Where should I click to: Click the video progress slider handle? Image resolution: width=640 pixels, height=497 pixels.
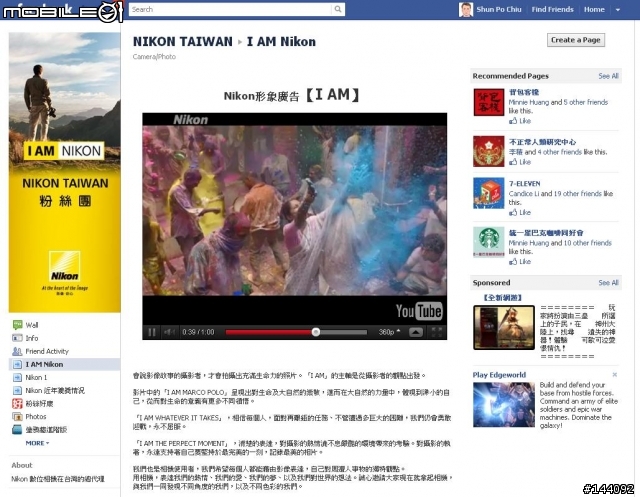point(316,332)
